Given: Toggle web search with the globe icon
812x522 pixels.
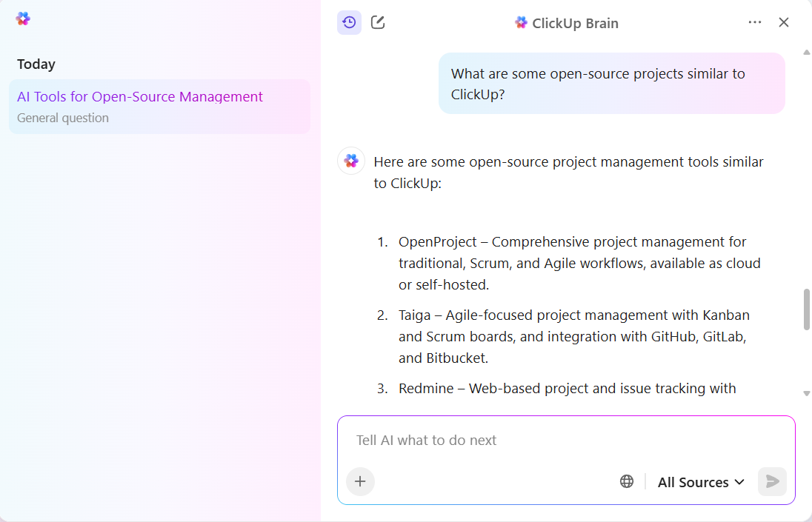Looking at the screenshot, I should pyautogui.click(x=626, y=481).
